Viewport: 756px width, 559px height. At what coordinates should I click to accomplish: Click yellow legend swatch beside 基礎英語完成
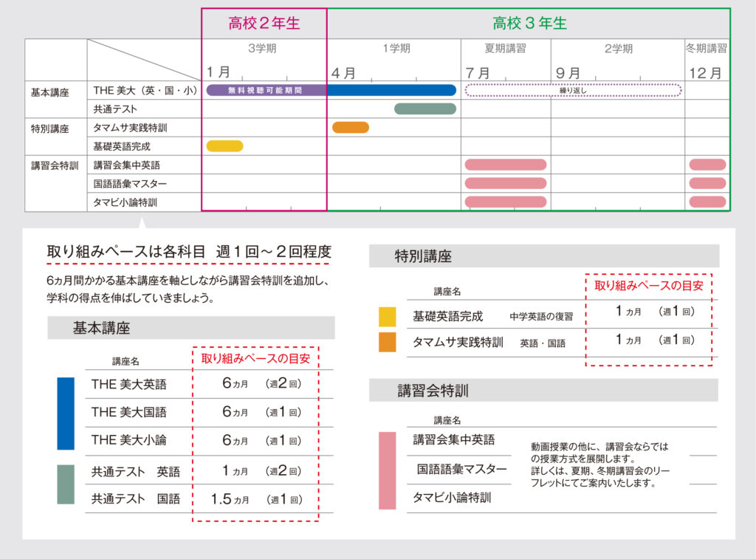(387, 316)
